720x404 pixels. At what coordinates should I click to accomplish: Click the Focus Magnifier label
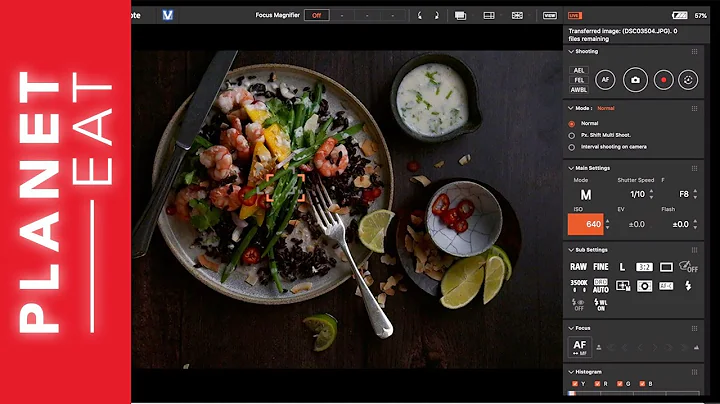click(277, 15)
